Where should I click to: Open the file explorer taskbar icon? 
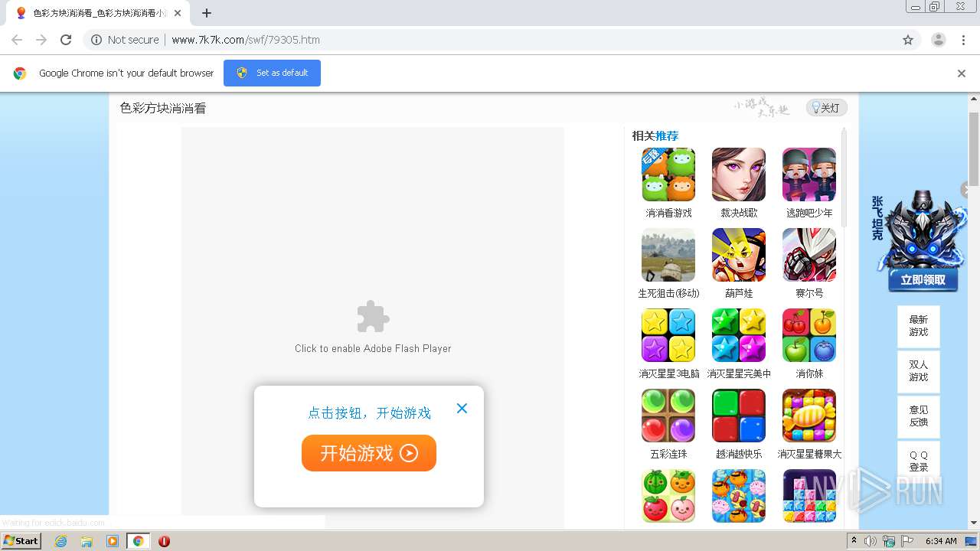click(87, 541)
